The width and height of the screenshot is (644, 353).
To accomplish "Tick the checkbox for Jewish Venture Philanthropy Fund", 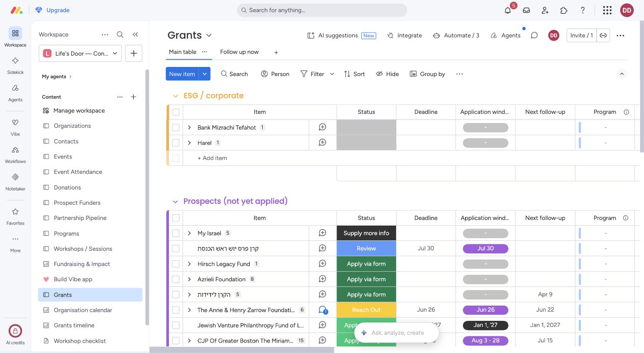I will [176, 325].
